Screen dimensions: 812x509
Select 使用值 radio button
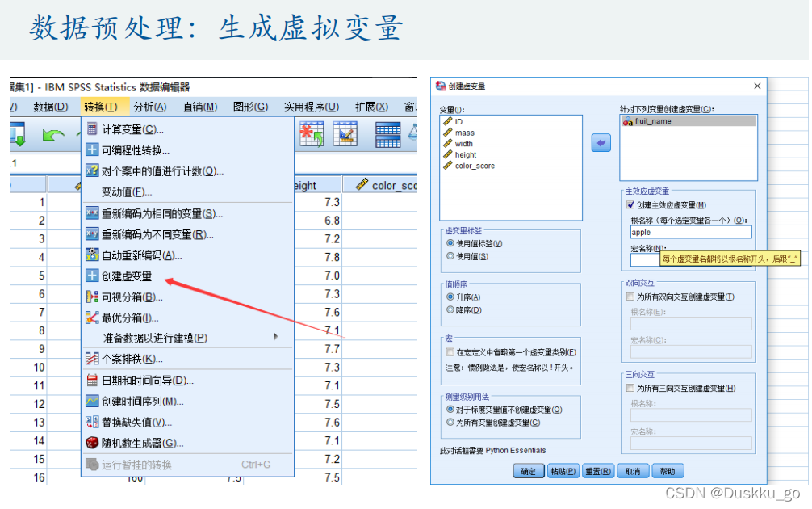(x=450, y=256)
